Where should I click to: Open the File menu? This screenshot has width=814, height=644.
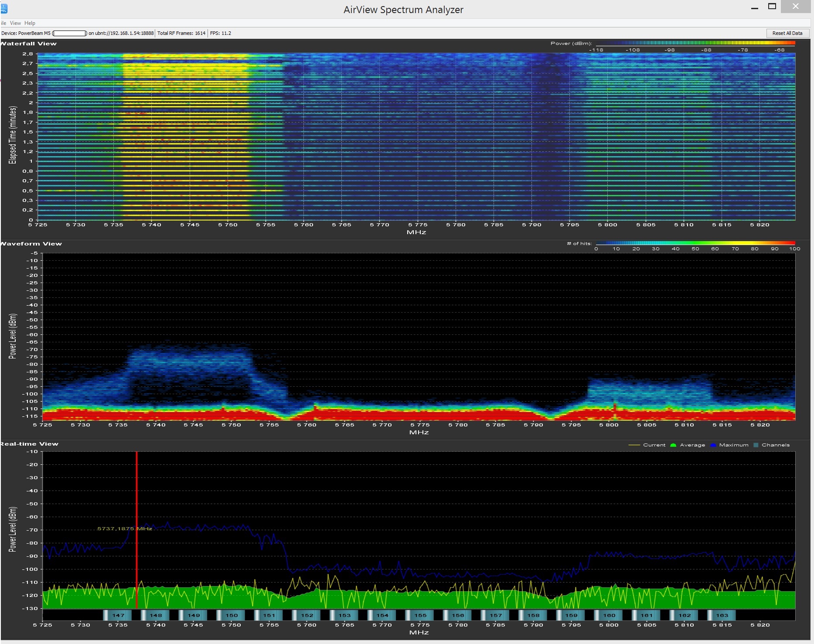point(3,23)
